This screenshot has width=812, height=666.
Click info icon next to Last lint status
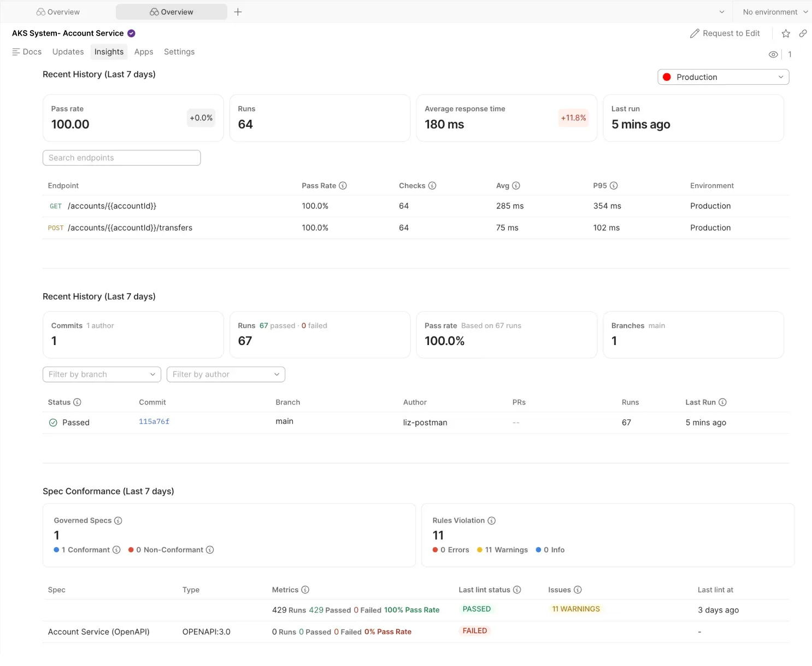517,590
